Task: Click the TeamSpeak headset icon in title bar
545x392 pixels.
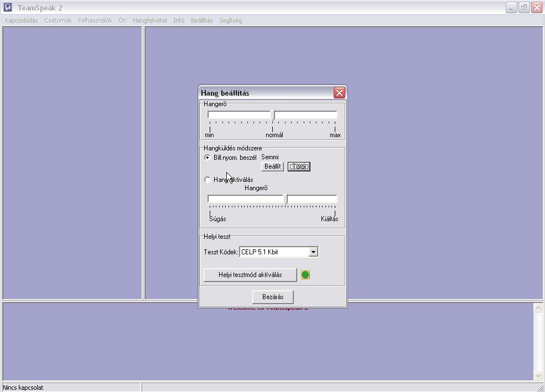Action: click(x=8, y=8)
